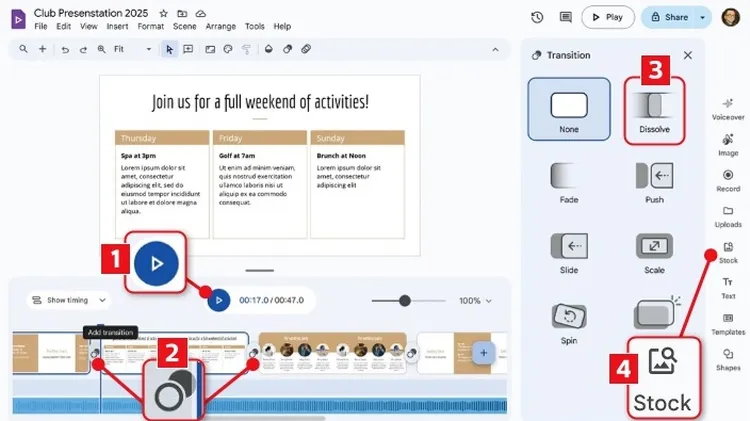Click the Play button in the header

click(x=607, y=17)
